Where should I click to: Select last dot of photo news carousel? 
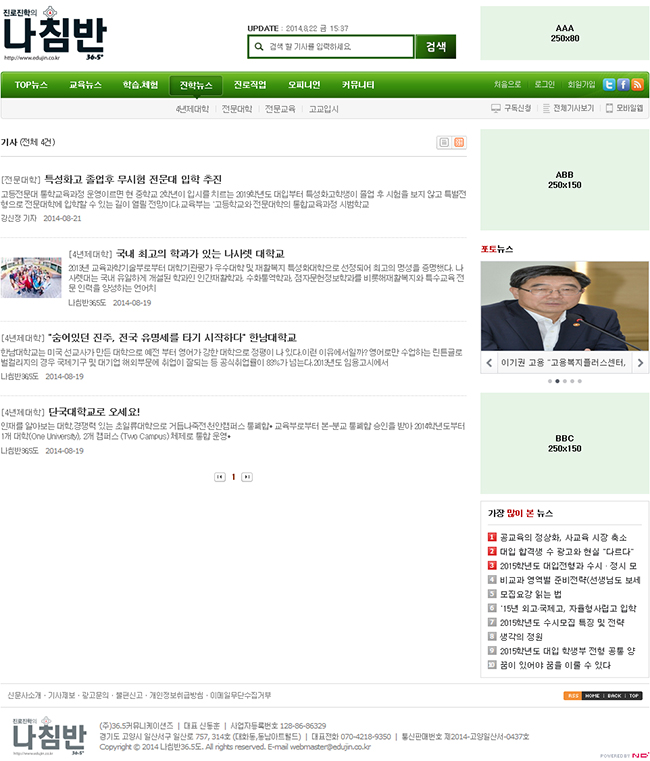(x=580, y=381)
